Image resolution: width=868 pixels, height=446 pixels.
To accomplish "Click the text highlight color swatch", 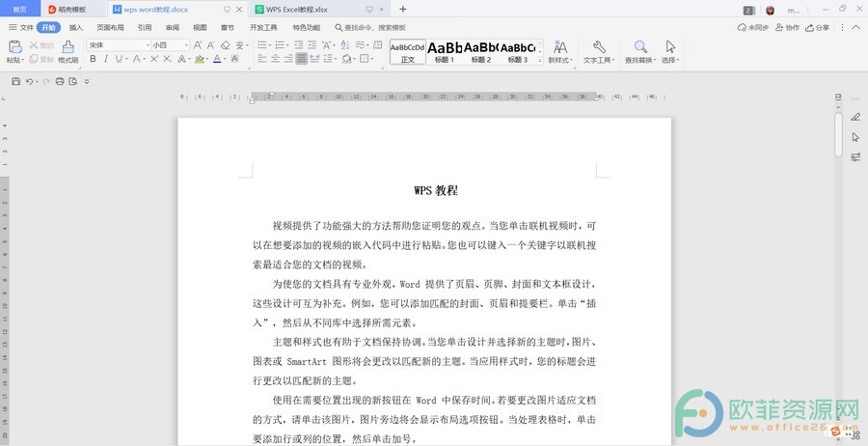I will [x=200, y=58].
